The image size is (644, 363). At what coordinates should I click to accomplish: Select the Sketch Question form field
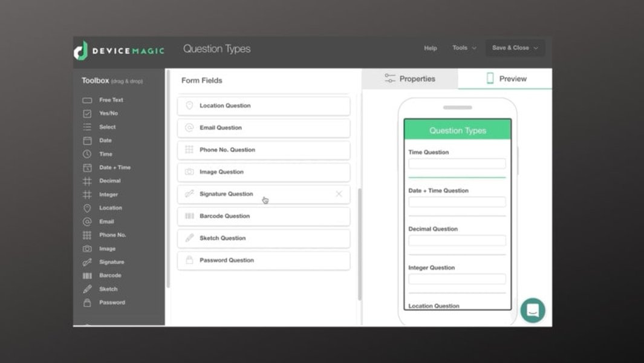(x=264, y=238)
